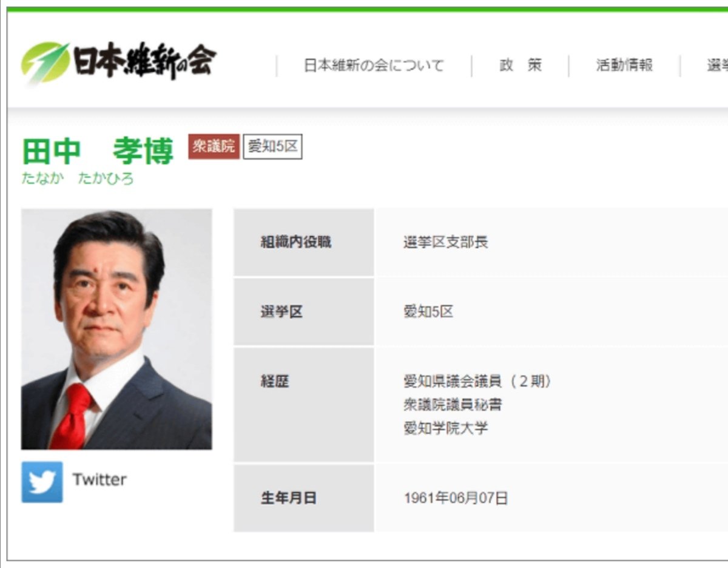Click the line 愛知県議会議員(2期)
Image resolution: width=728 pixels, height=568 pixels.
point(477,381)
